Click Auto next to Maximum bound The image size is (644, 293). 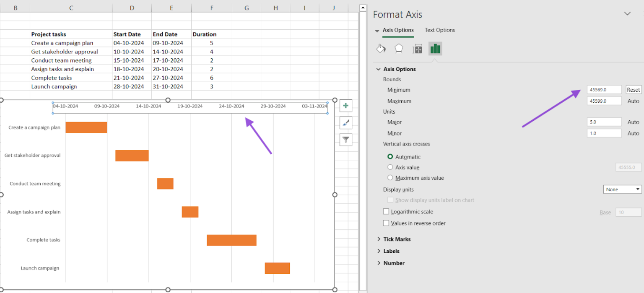633,101
